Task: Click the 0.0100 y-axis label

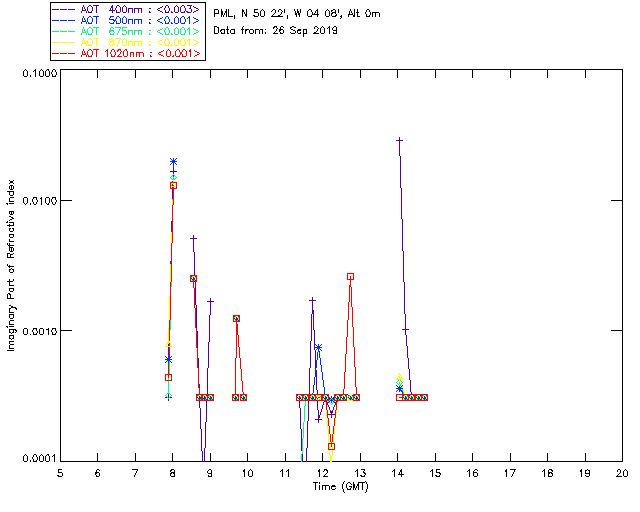Action: pos(39,201)
